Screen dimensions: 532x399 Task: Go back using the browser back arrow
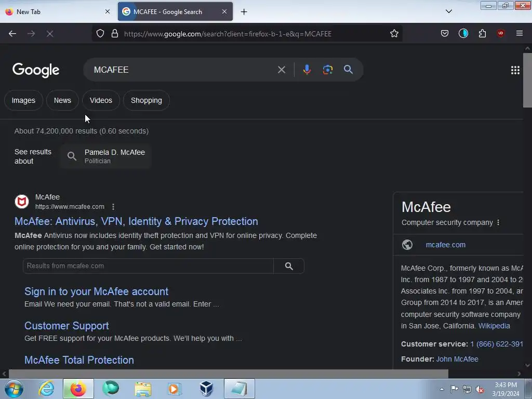tap(12, 34)
